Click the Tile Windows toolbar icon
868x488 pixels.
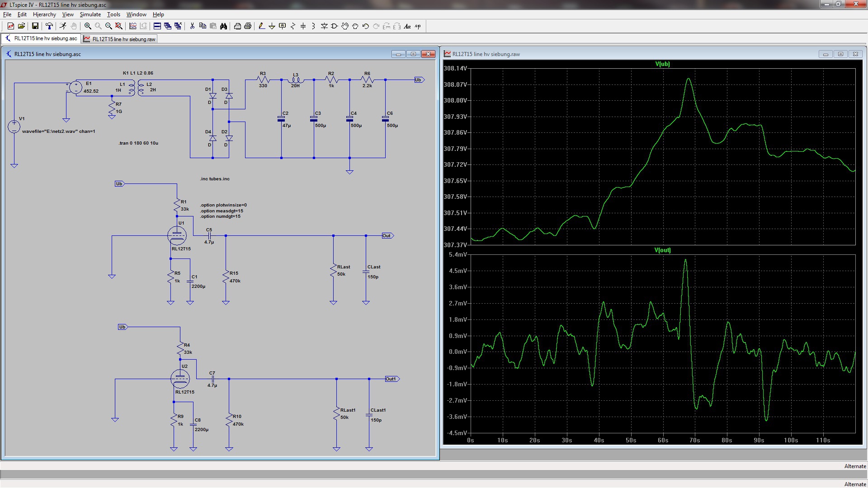point(157,26)
